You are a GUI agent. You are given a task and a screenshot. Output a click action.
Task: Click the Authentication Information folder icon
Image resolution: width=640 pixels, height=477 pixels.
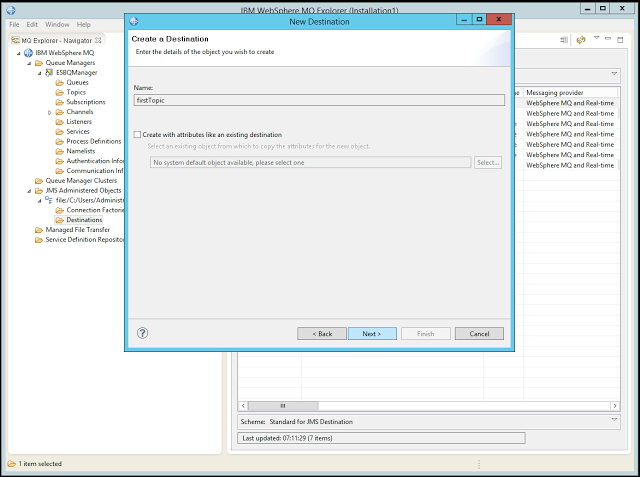pos(60,161)
